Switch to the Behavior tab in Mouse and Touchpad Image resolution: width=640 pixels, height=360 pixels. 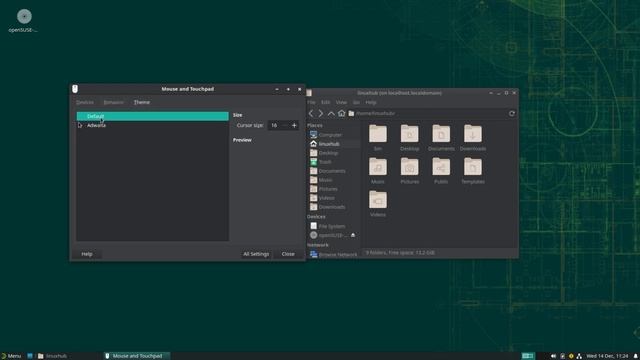coord(113,102)
